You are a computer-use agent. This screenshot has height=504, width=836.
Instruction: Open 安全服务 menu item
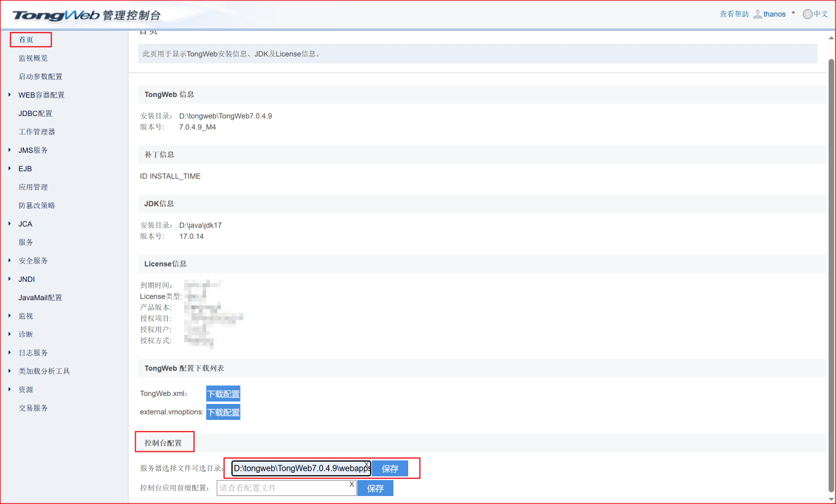click(x=33, y=261)
